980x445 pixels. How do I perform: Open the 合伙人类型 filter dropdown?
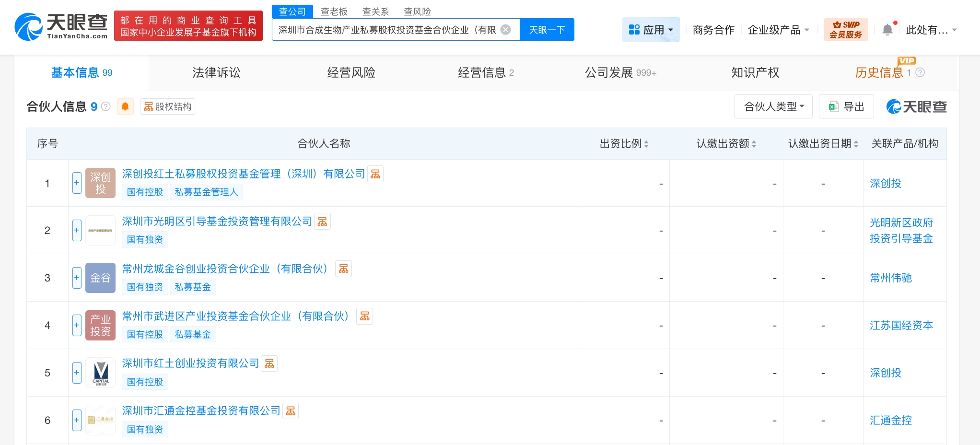(x=773, y=106)
